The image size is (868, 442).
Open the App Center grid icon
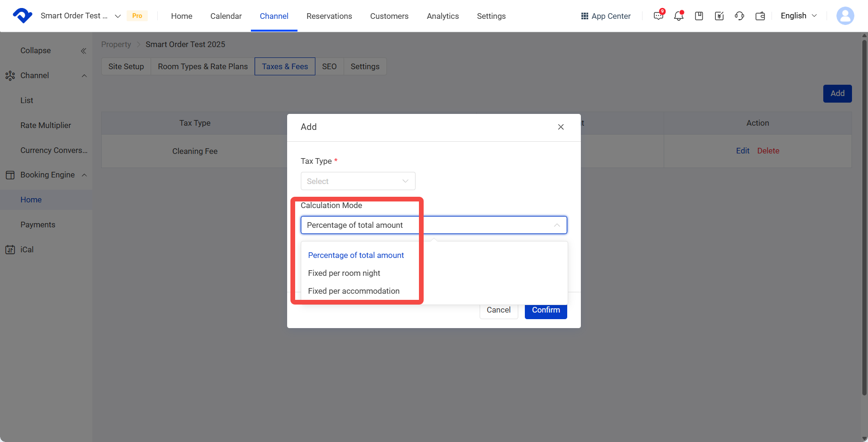(x=585, y=16)
